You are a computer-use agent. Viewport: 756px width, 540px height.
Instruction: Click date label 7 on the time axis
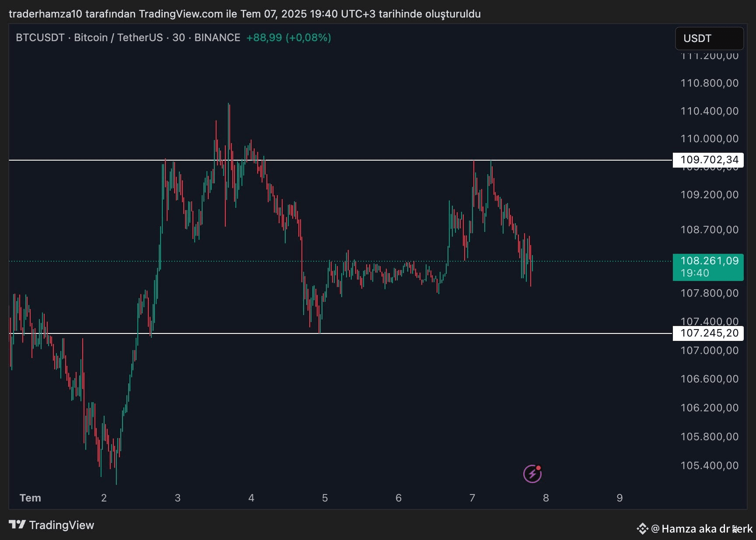tap(472, 498)
